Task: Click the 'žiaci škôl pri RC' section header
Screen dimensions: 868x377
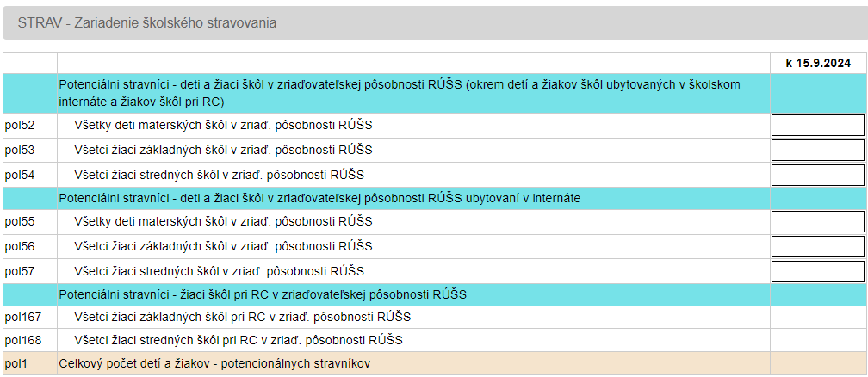Action: (x=414, y=294)
